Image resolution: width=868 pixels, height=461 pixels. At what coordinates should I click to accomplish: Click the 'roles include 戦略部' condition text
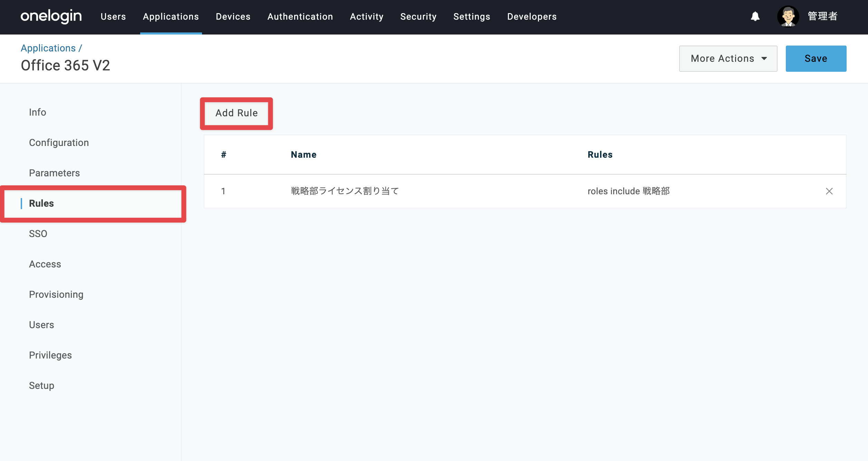(x=629, y=191)
